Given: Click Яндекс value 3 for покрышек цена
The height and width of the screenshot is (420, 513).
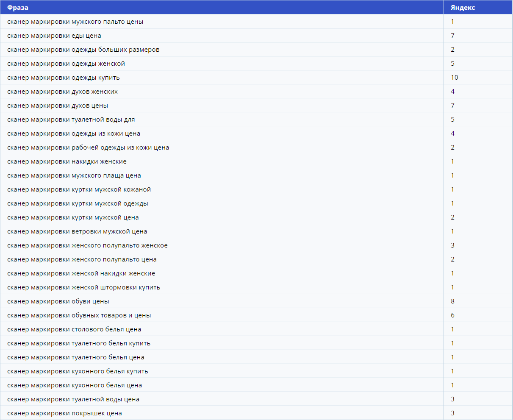Looking at the screenshot, I should coord(453,413).
